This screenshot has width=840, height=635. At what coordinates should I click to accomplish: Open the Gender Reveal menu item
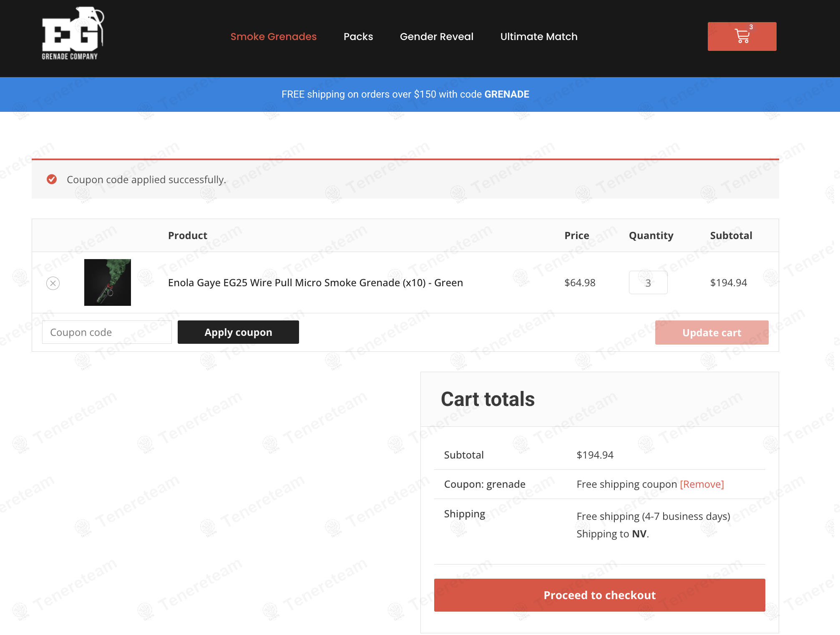click(436, 37)
